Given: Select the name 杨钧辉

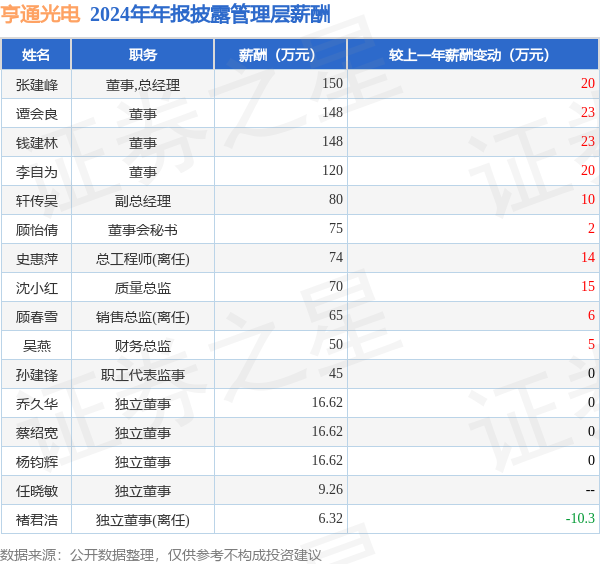Looking at the screenshot, I should [37, 462].
